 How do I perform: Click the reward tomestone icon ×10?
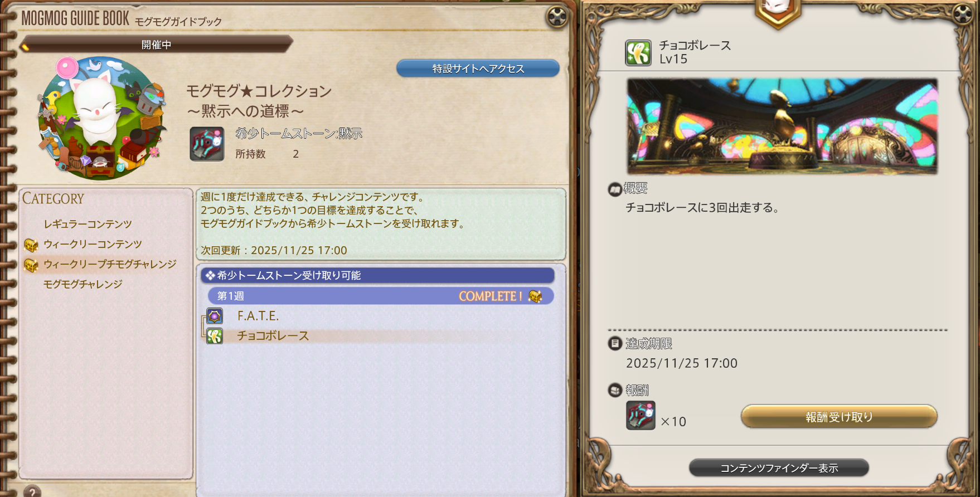[x=641, y=415]
